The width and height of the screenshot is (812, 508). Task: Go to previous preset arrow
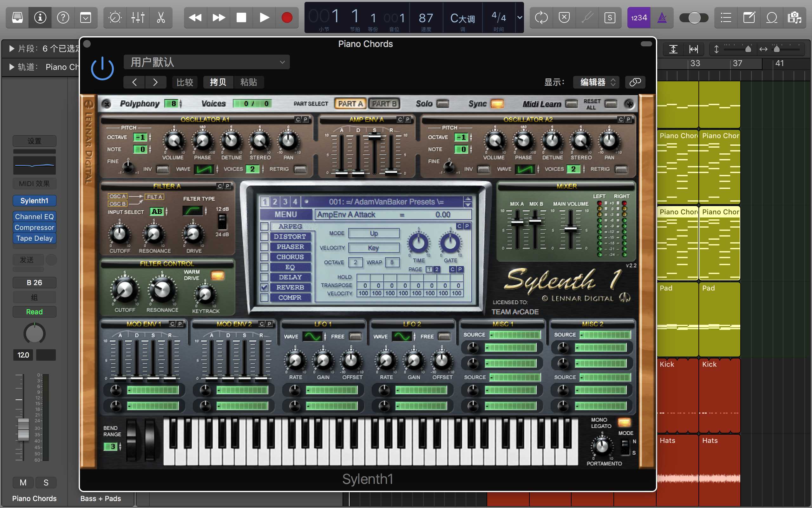tap(134, 82)
